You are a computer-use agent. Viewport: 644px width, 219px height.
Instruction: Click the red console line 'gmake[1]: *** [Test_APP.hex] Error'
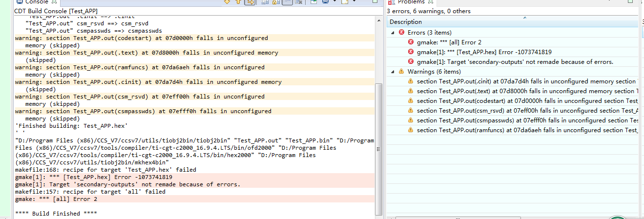94,177
